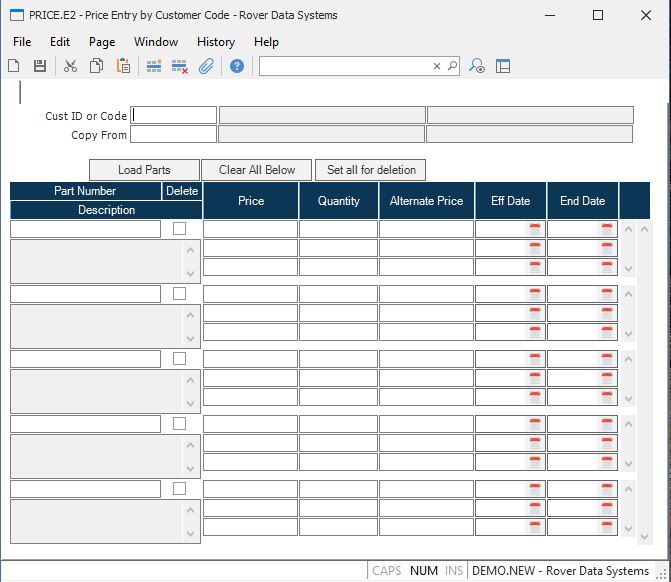Click the insert row toolbar icon
This screenshot has height=582, width=671.
click(x=154, y=66)
